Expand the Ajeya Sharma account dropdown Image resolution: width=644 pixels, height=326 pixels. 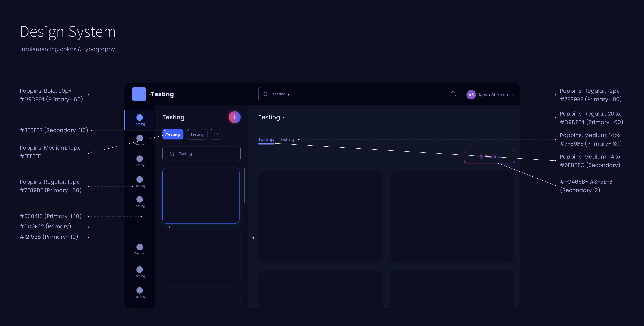point(513,95)
